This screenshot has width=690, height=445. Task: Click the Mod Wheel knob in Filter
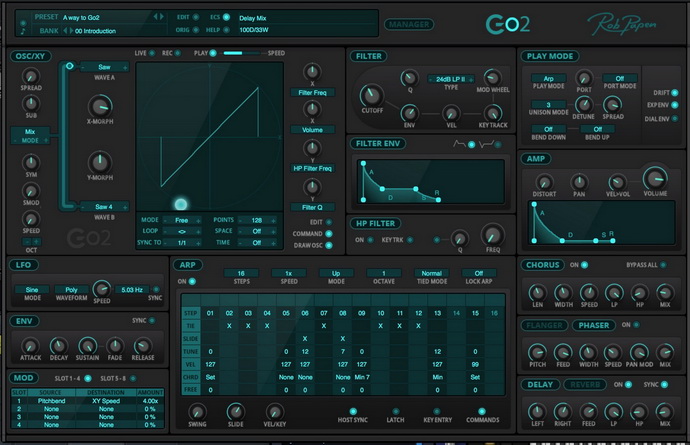(x=492, y=78)
